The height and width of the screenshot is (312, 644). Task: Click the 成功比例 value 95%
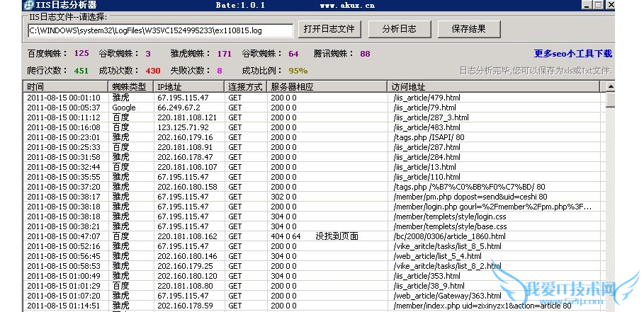pyautogui.click(x=298, y=71)
